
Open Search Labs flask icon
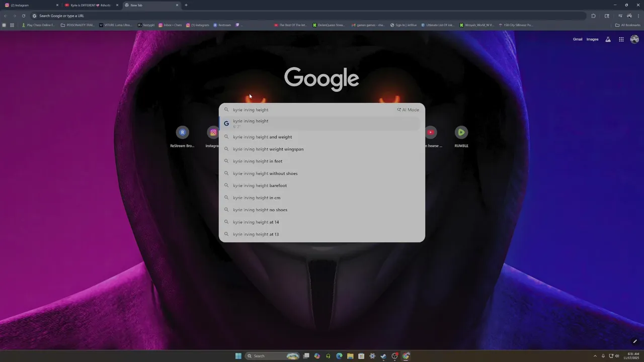[x=608, y=39]
